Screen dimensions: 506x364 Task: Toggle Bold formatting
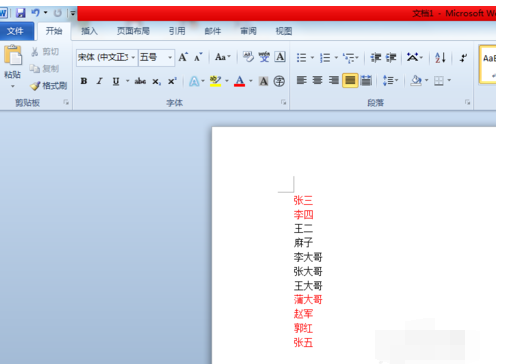pos(84,81)
